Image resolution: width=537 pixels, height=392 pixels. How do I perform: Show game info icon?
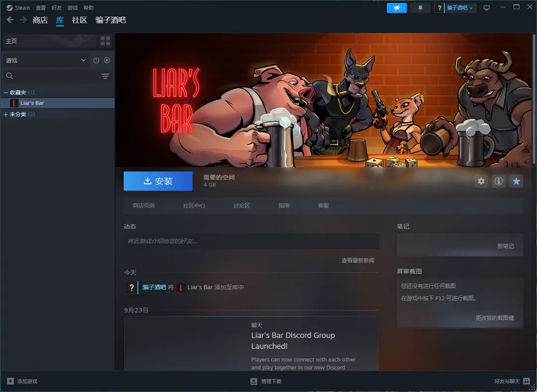tap(499, 181)
